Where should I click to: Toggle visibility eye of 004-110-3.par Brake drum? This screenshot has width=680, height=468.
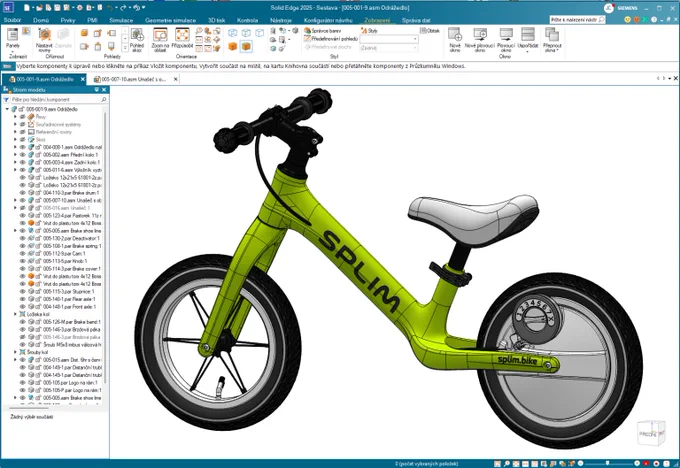(23, 193)
